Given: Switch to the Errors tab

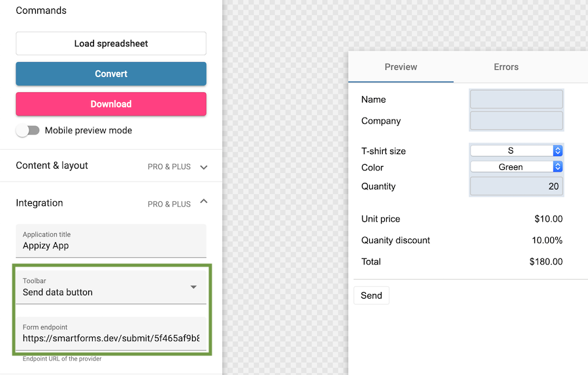Looking at the screenshot, I should pos(506,67).
